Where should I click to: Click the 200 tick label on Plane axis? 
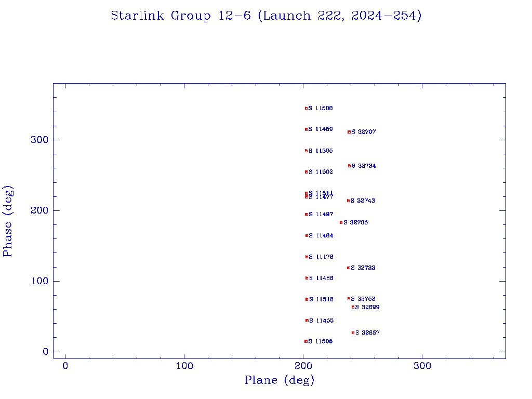click(x=303, y=366)
